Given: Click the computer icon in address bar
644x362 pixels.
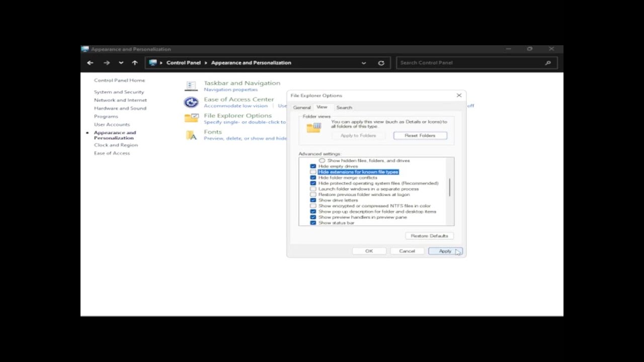Looking at the screenshot, I should point(153,63).
